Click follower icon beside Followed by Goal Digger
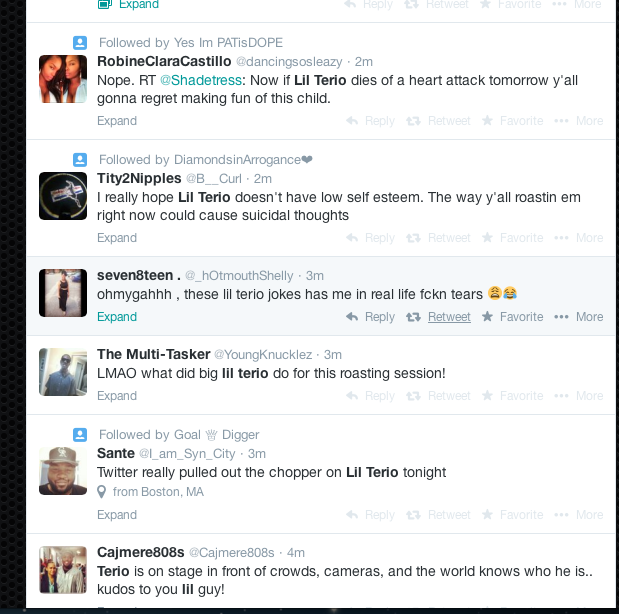Screen dimensions: 619x614 pos(80,435)
